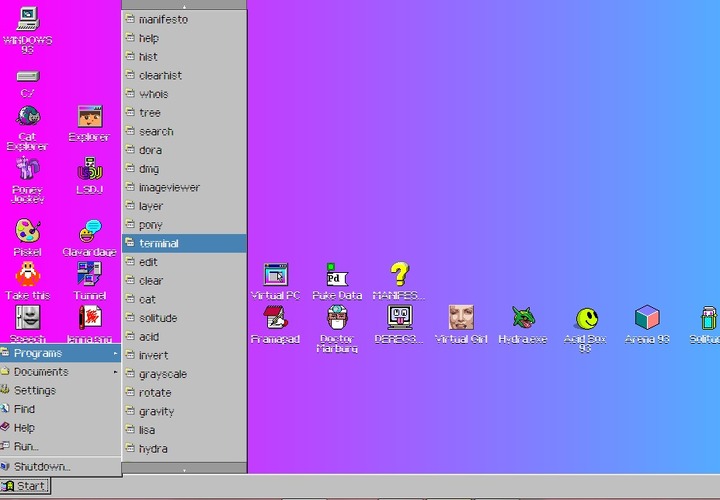The image size is (720, 500).
Task: Select tree in the programs list
Action: (x=184, y=112)
